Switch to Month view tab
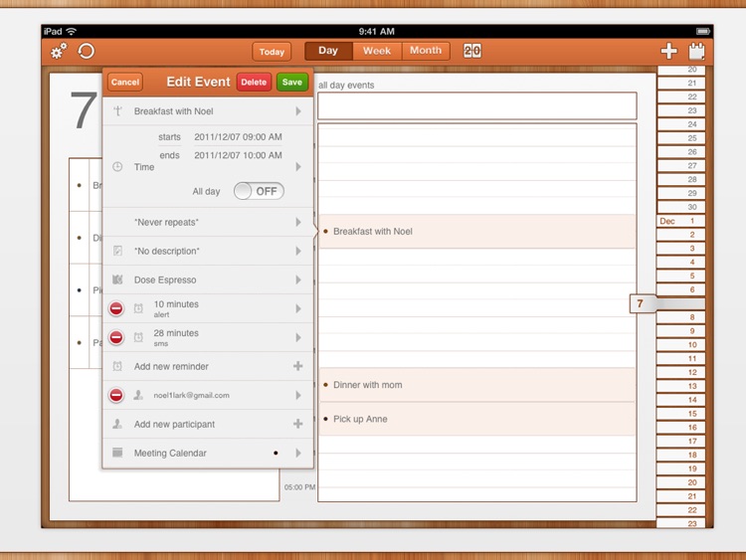The height and width of the screenshot is (560, 746). (426, 51)
